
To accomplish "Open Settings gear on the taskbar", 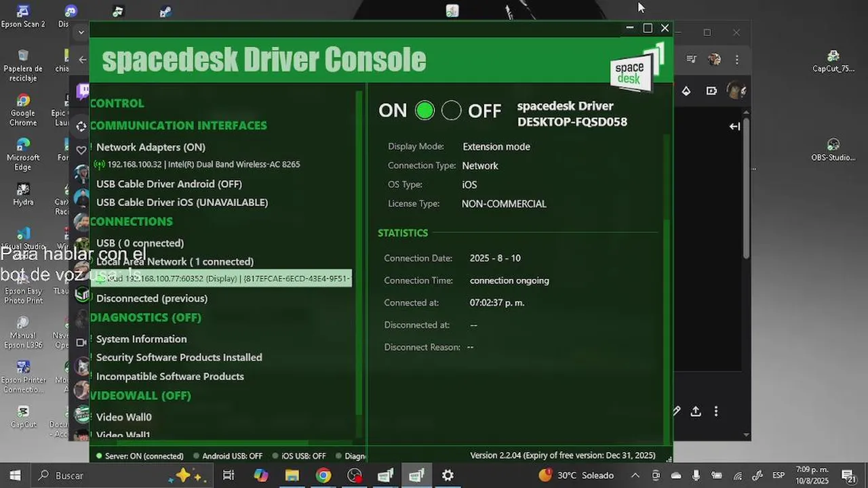I will point(448,475).
